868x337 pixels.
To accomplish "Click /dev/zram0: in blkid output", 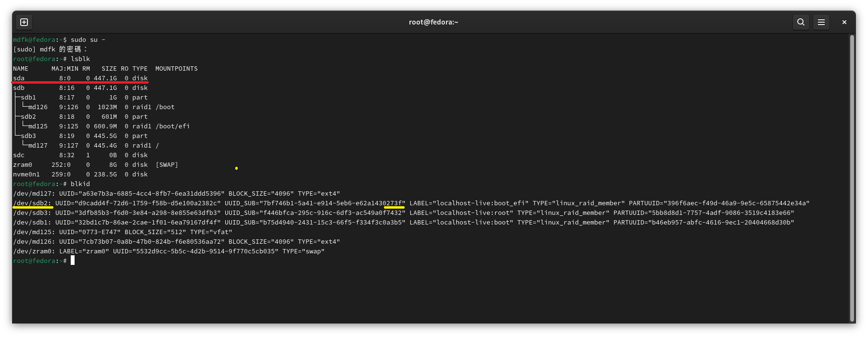I will coord(34,251).
